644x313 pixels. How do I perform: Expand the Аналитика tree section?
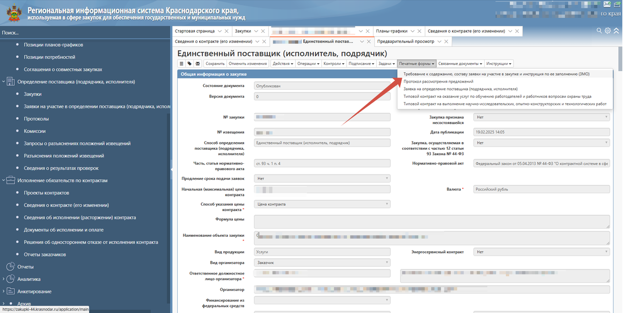[4, 279]
